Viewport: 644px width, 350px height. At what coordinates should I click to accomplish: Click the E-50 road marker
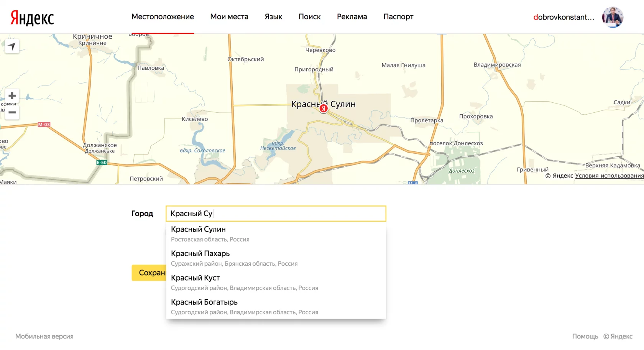pyautogui.click(x=102, y=163)
